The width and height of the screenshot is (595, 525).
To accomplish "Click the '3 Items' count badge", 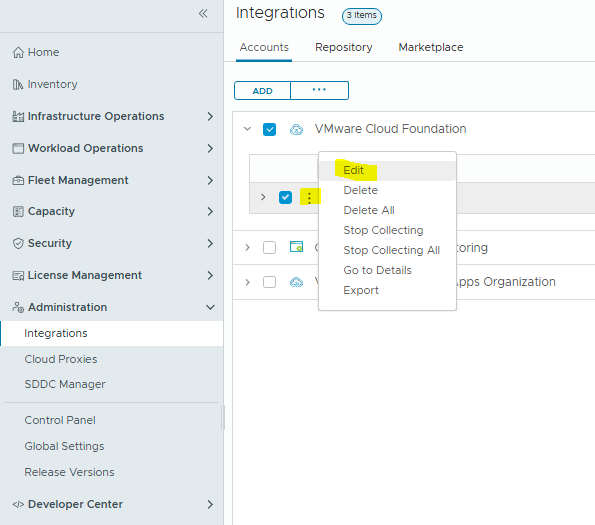I will coord(362,16).
